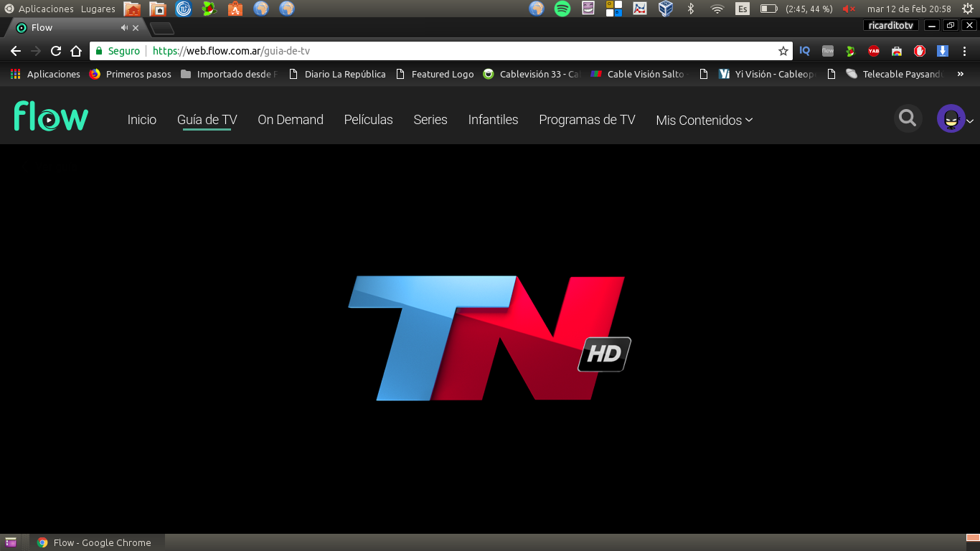This screenshot has height=551, width=980.
Task: Click the browser forward arrow
Action: pos(36,51)
